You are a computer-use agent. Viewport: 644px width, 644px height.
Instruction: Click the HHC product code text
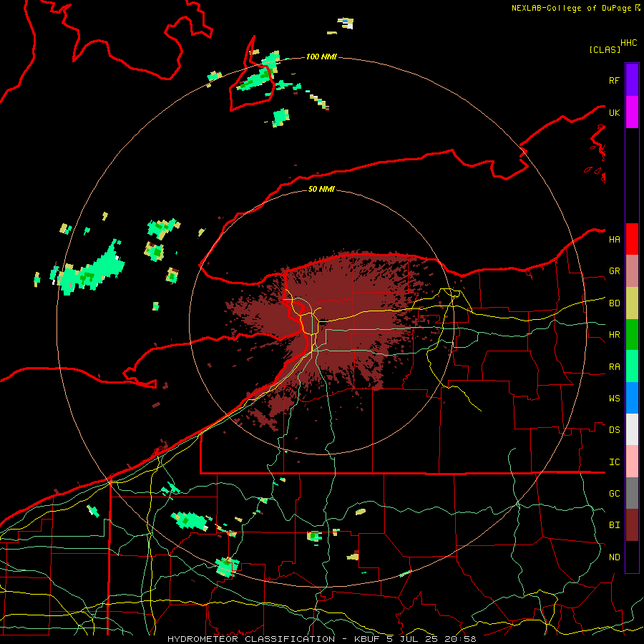click(628, 43)
